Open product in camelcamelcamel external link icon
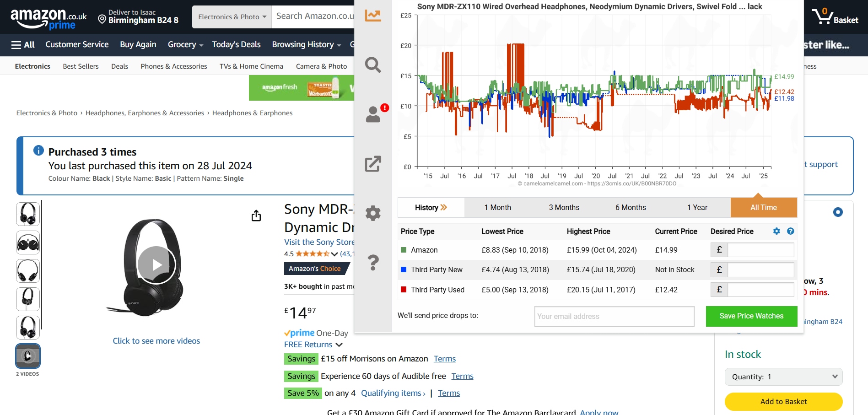The image size is (868, 415). pos(373,164)
